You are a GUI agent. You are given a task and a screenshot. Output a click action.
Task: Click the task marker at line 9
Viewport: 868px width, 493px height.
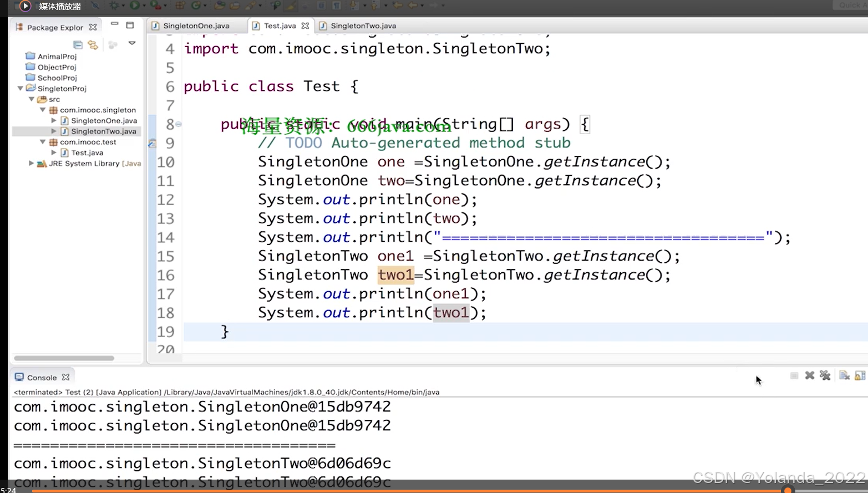point(152,144)
